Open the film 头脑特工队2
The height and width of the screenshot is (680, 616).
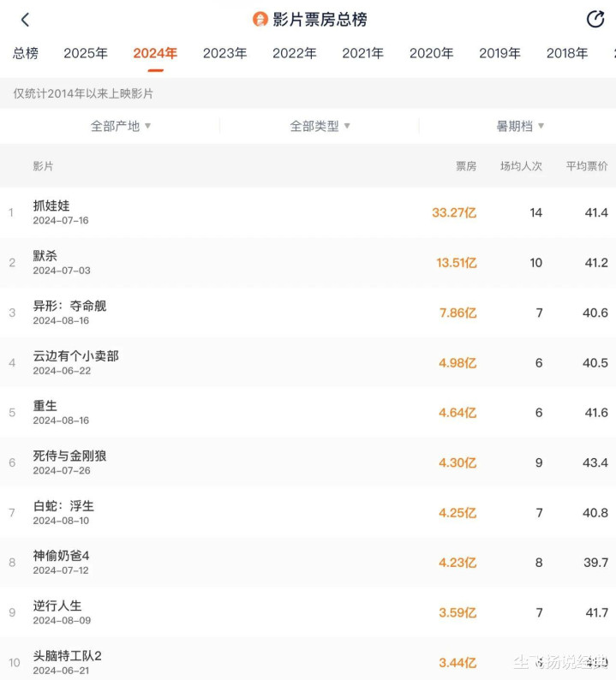point(67,656)
